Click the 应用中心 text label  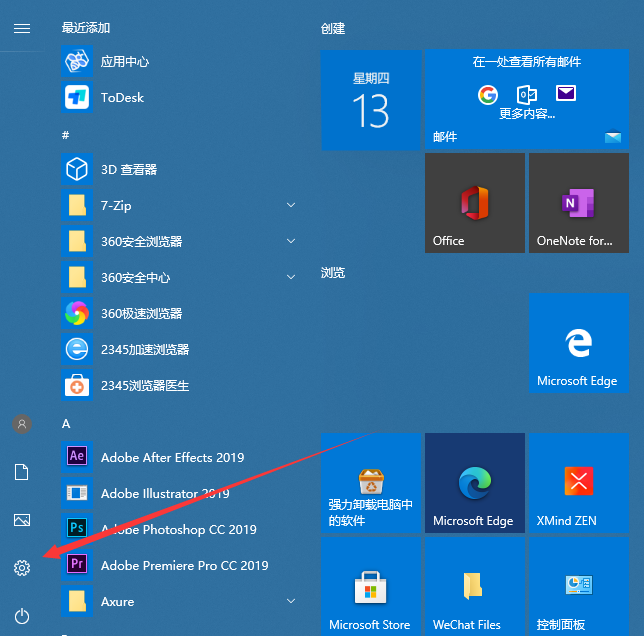(125, 62)
